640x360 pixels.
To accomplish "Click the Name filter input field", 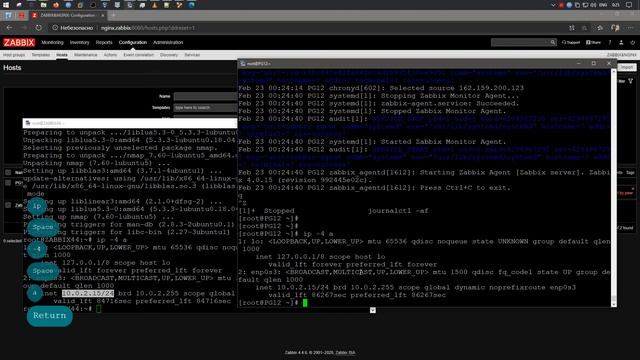I will (205, 96).
